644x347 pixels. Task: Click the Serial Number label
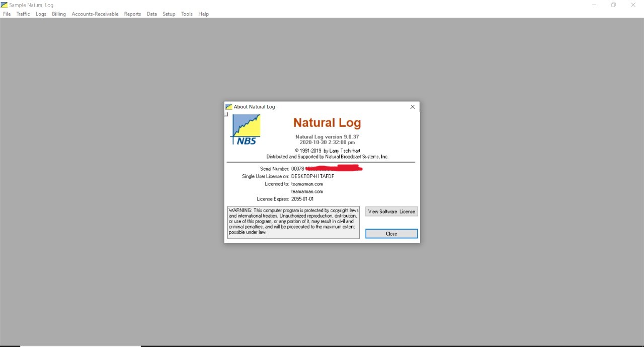tap(275, 169)
